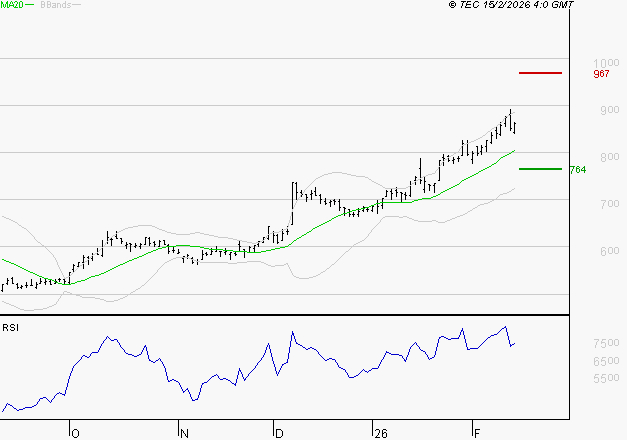Click the D month marker on time axis

pyautogui.click(x=279, y=434)
